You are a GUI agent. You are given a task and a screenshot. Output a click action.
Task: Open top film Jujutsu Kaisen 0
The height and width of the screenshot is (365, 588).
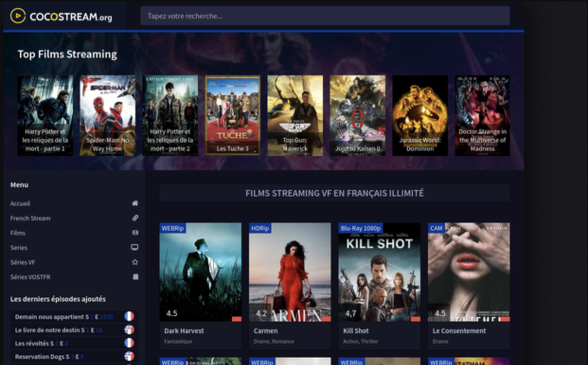pyautogui.click(x=357, y=116)
